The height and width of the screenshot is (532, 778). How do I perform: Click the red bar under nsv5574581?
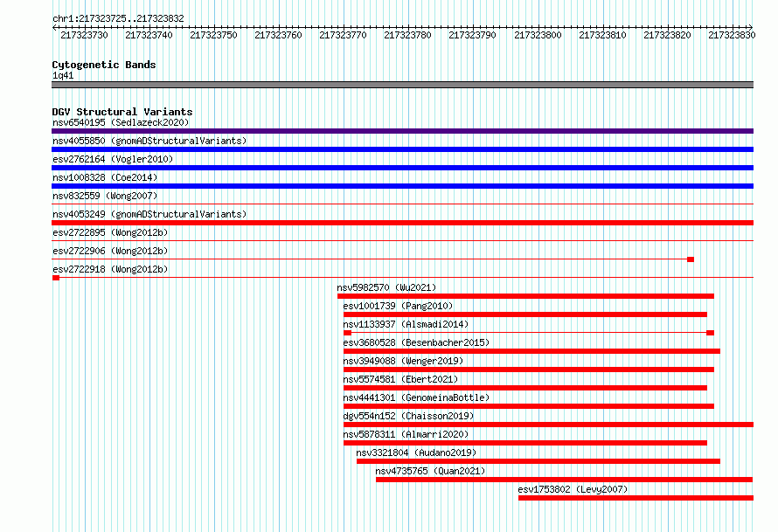tap(525, 388)
